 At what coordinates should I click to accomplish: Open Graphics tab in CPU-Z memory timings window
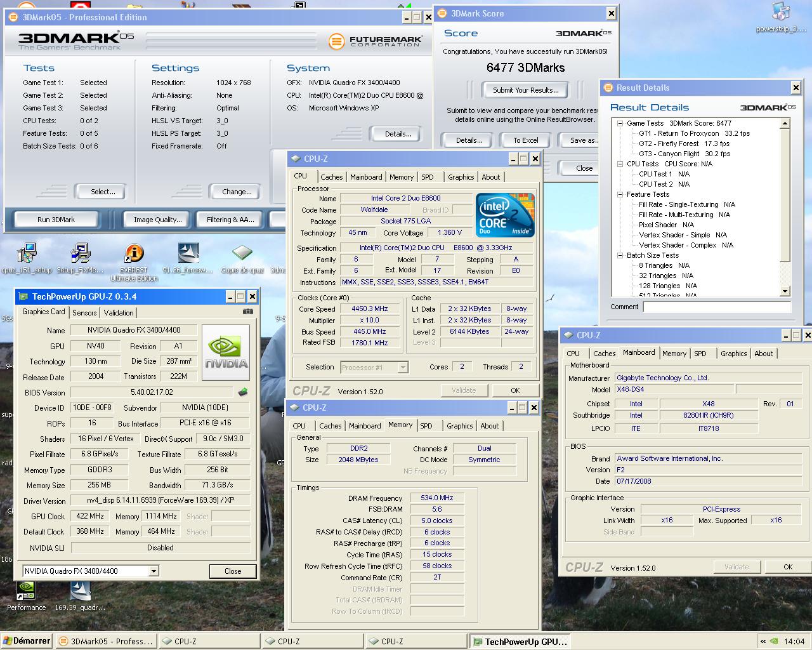[x=460, y=426]
